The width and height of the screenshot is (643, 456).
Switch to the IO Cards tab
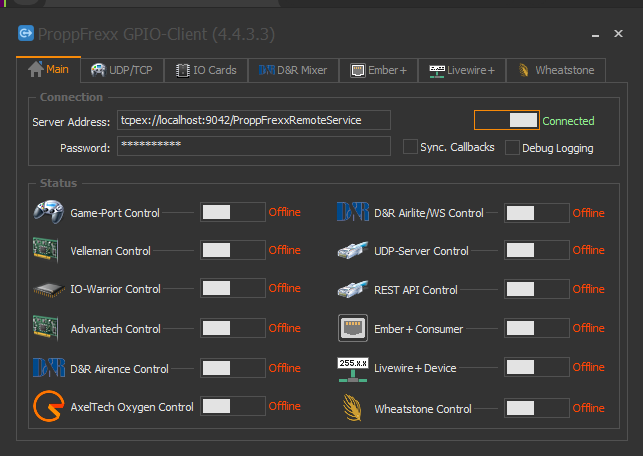(x=206, y=70)
